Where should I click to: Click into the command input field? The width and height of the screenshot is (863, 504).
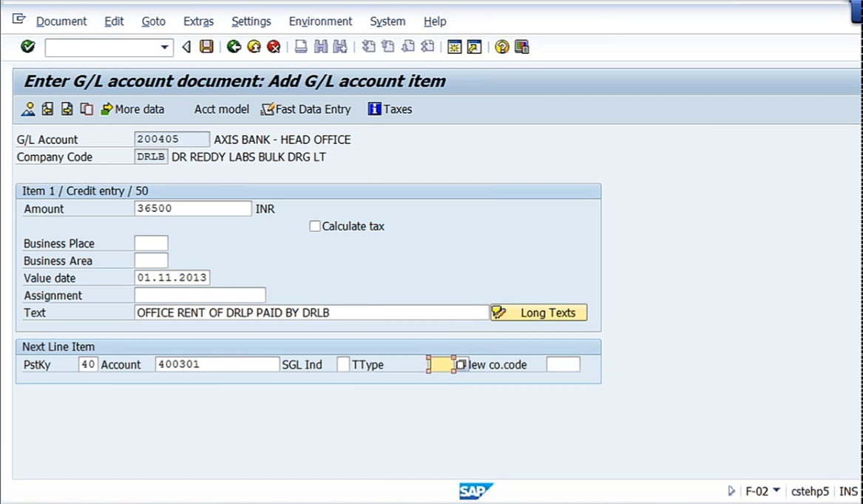point(102,47)
